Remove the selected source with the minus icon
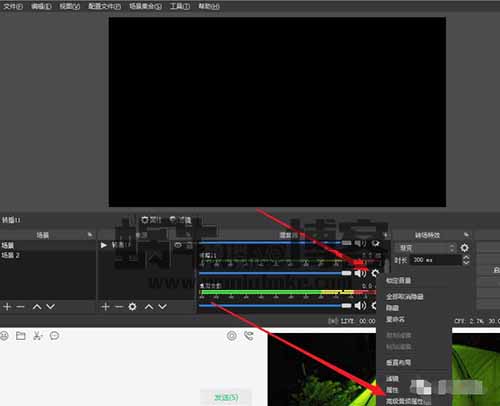 (119, 307)
